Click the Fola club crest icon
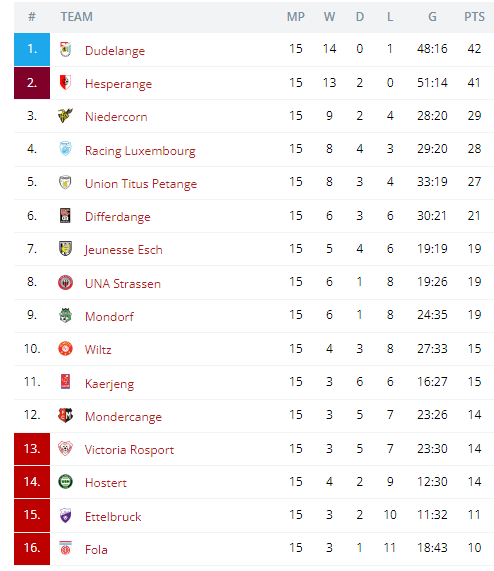This screenshot has width=494, height=571. pos(66,548)
